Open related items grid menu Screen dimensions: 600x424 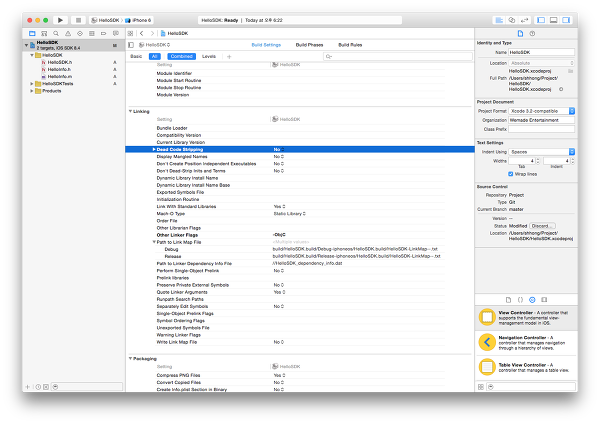click(x=130, y=33)
